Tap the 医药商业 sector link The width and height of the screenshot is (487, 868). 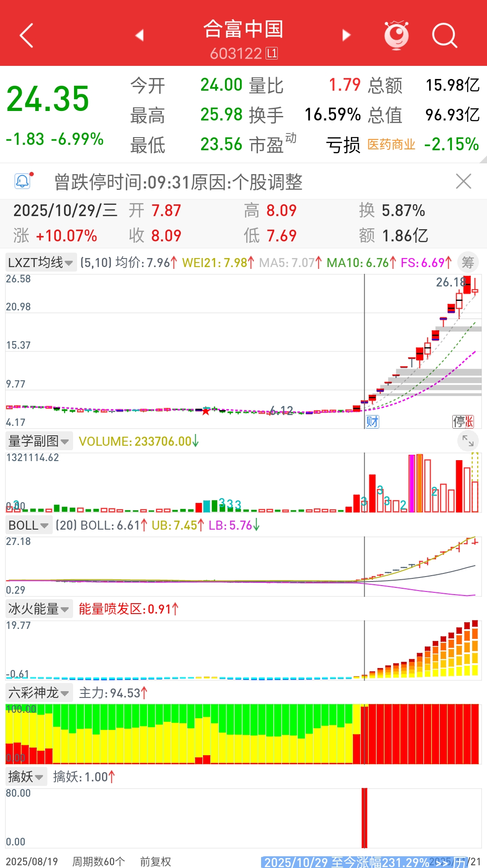pyautogui.click(x=391, y=144)
